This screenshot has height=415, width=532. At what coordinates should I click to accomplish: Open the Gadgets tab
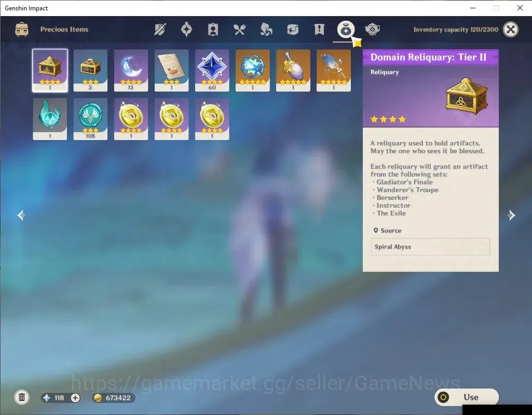click(292, 30)
